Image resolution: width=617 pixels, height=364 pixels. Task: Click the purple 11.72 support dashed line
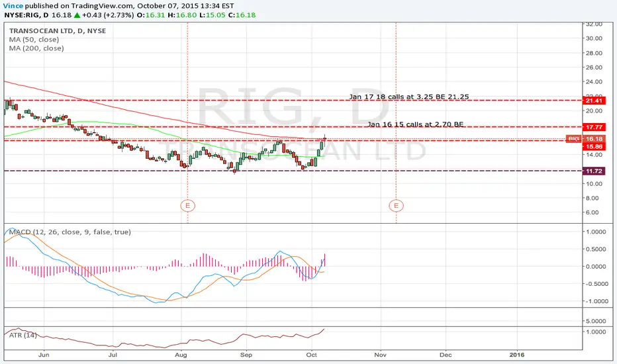coord(293,171)
